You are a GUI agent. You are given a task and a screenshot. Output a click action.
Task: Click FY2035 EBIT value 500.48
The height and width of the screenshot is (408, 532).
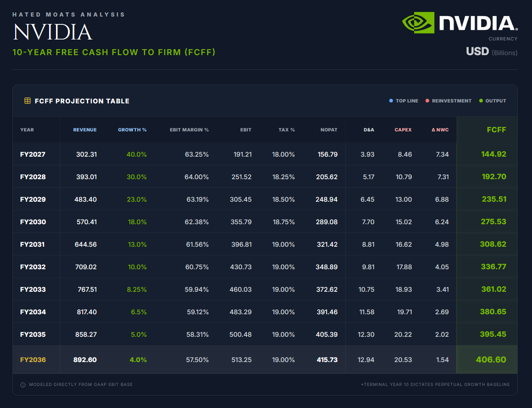(x=241, y=334)
